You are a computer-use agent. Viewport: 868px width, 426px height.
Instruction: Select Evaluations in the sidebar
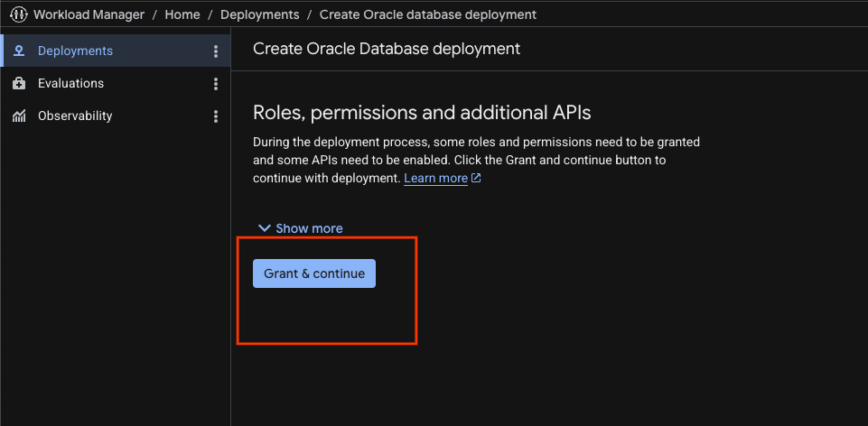coord(115,84)
